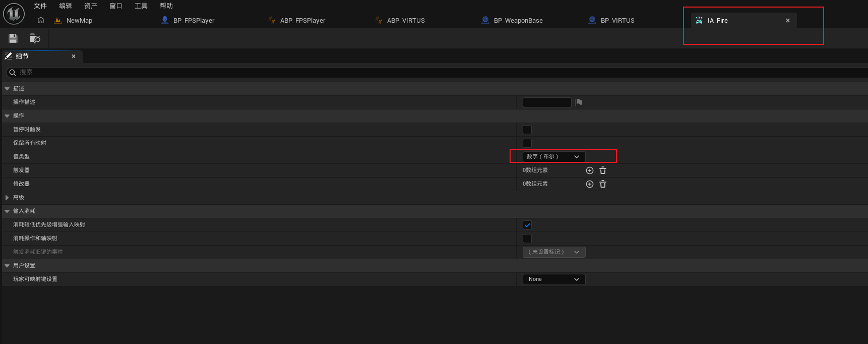Empty the 触发器 array with trash icon
Viewport: 868px width, 344px height.
coord(603,170)
